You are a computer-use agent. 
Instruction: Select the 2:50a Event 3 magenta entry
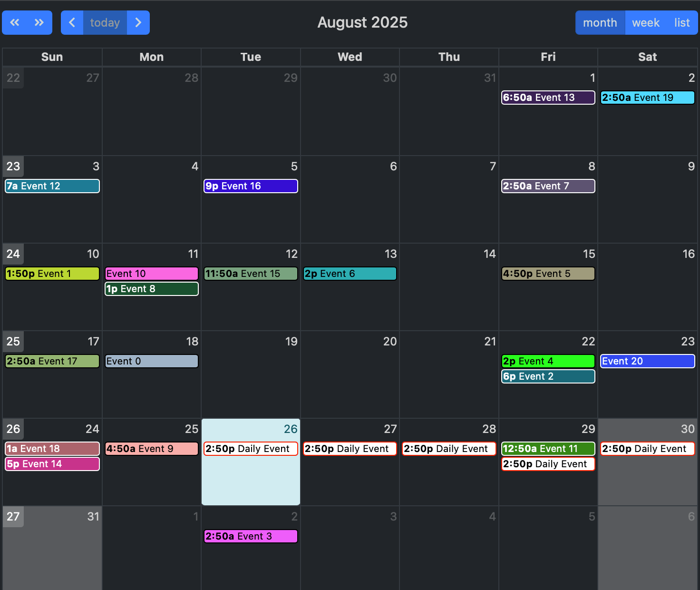tap(251, 536)
